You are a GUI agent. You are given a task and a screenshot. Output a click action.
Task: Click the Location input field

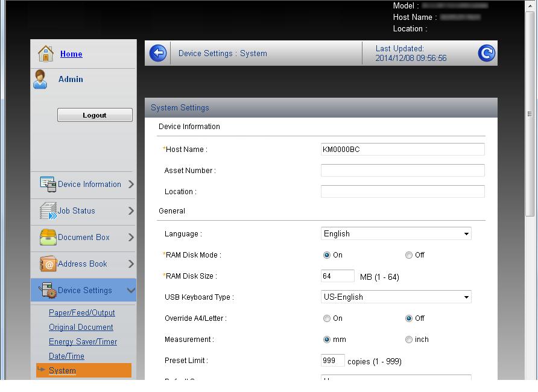402,191
